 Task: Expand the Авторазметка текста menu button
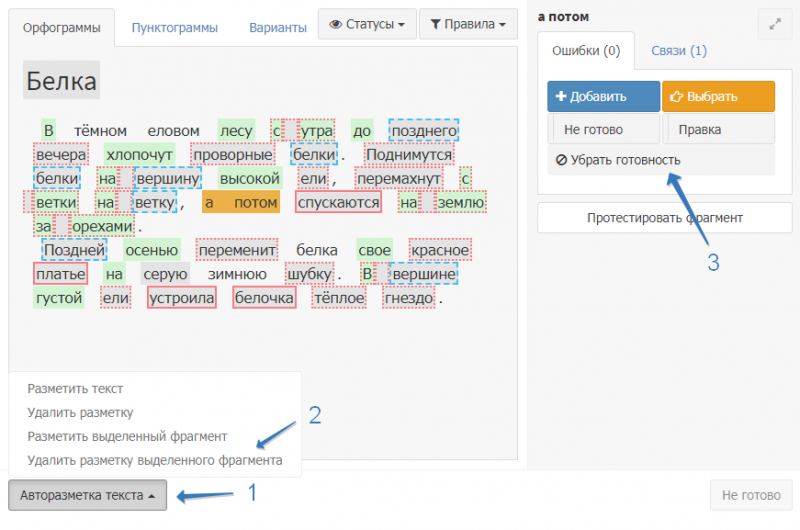click(88, 495)
